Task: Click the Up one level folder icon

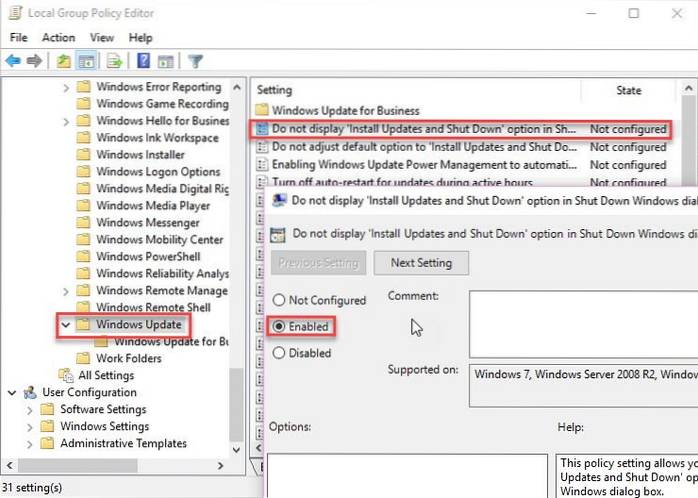Action: point(63,61)
